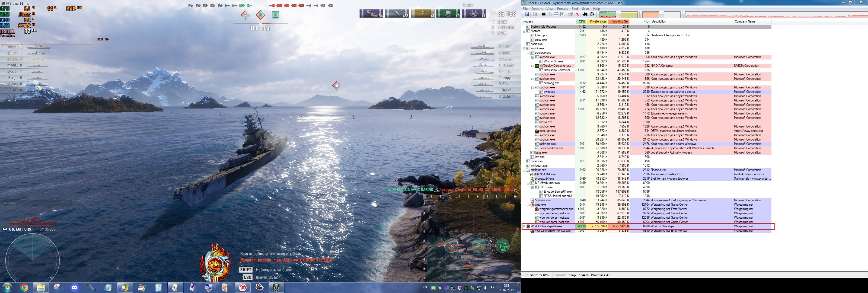Open the View menu

pos(550,9)
